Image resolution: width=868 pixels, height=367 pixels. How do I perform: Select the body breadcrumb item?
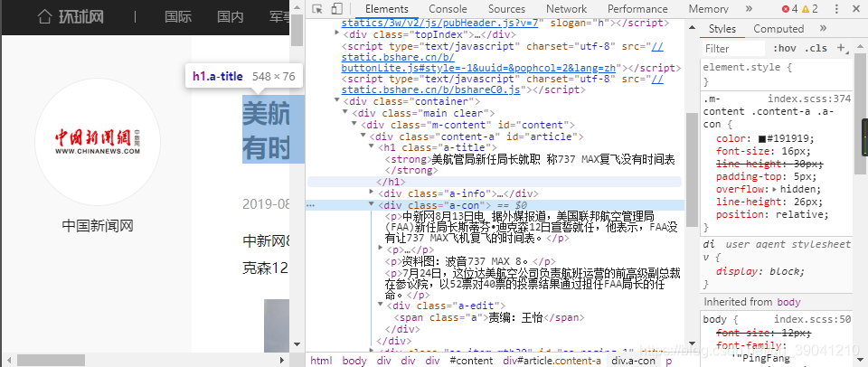[354, 361]
